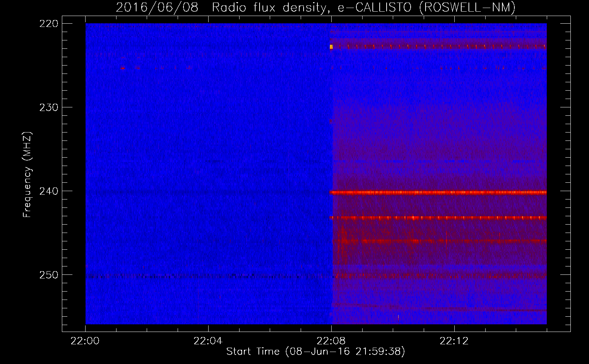Click the 220 frequency tick label

[48, 24]
